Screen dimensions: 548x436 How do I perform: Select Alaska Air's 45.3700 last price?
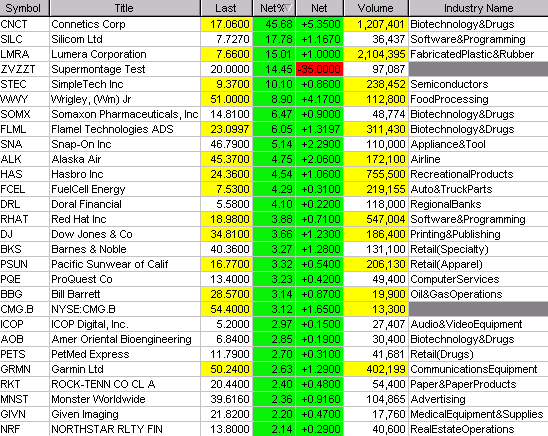(x=226, y=159)
